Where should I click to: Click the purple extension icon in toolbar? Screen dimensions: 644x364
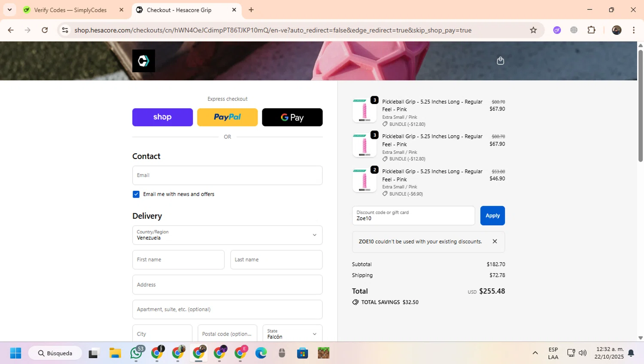tap(557, 30)
